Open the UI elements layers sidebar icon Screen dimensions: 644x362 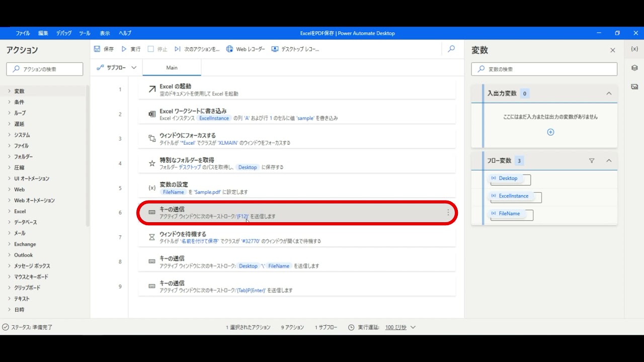point(634,68)
